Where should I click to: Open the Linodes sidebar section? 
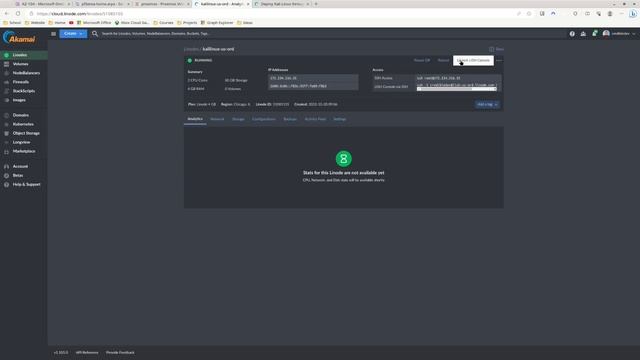(x=20, y=55)
